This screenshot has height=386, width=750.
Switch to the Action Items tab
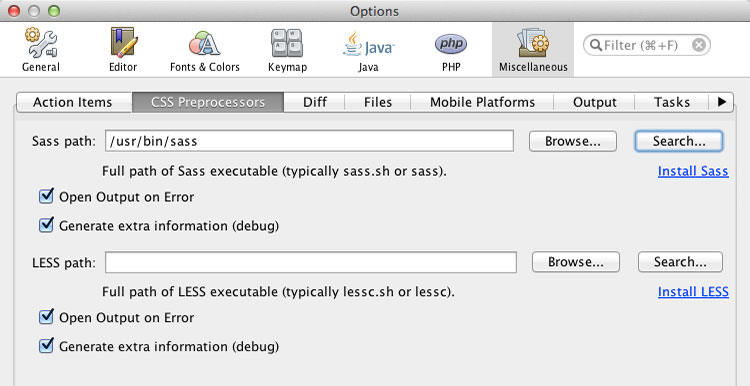tap(73, 102)
